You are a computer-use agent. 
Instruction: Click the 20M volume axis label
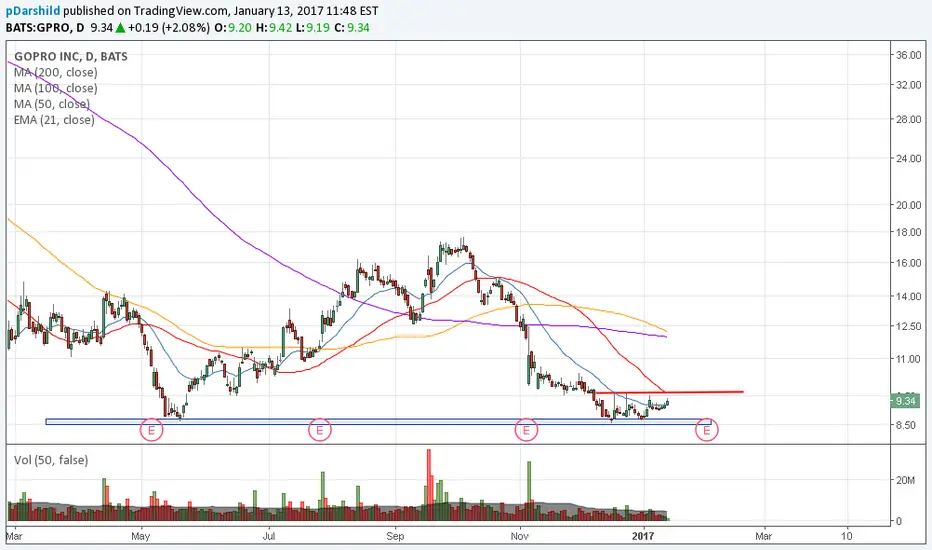tap(906, 480)
